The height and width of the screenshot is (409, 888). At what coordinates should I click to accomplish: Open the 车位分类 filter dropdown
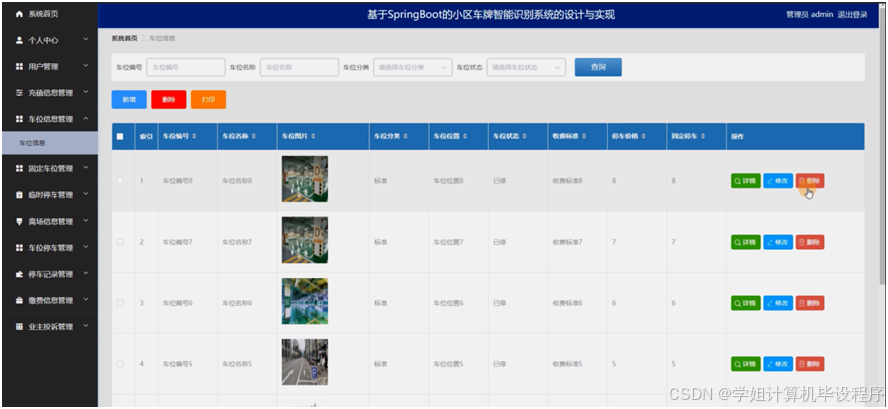tap(413, 67)
